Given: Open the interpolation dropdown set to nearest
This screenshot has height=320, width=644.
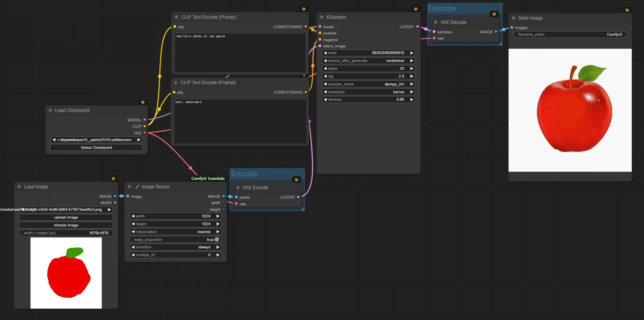Looking at the screenshot, I should point(175,232).
